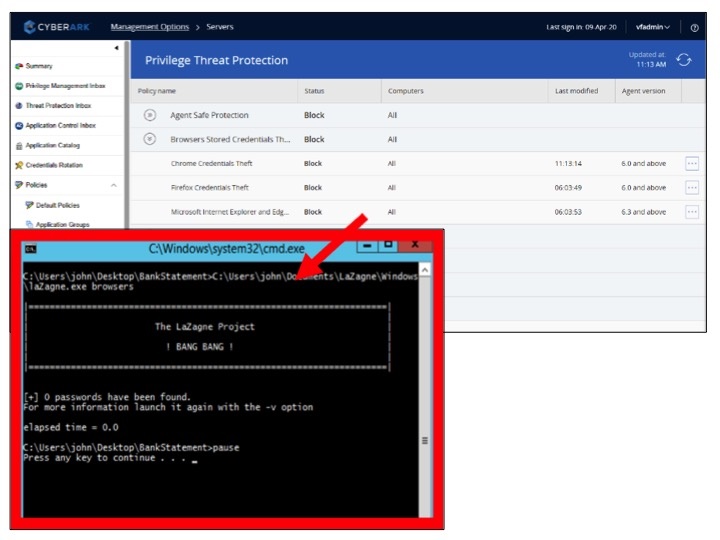Click the Threat Protection Inbox icon

tap(19, 106)
